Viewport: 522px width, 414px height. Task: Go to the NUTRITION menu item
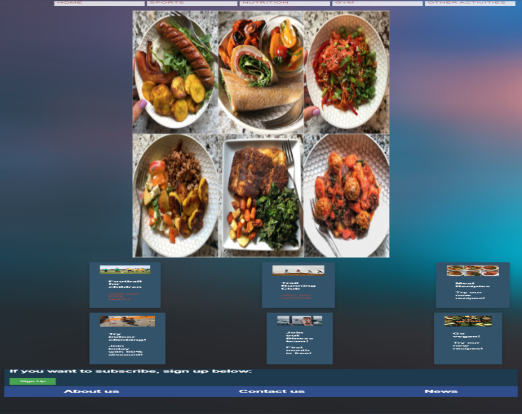pos(285,3)
